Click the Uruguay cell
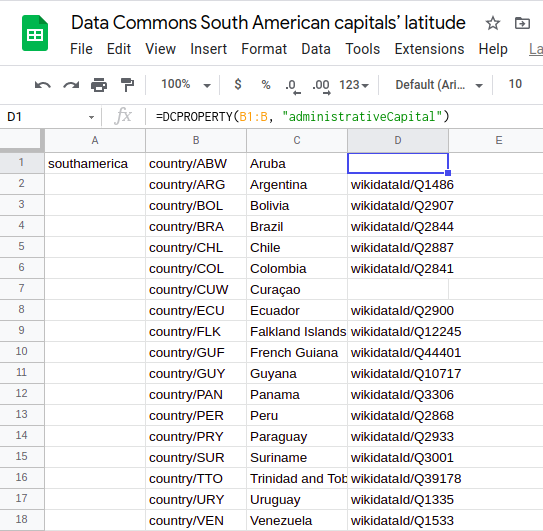Image resolution: width=543 pixels, height=531 pixels. pyautogui.click(x=297, y=499)
